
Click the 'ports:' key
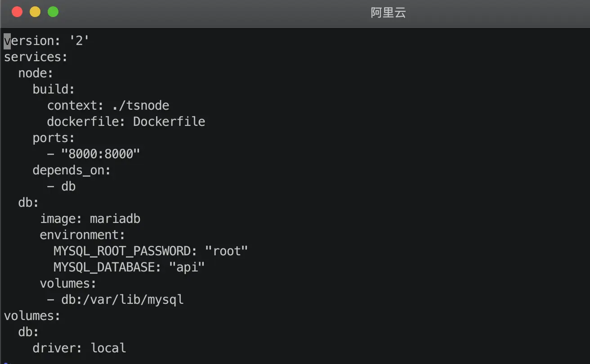(x=54, y=138)
